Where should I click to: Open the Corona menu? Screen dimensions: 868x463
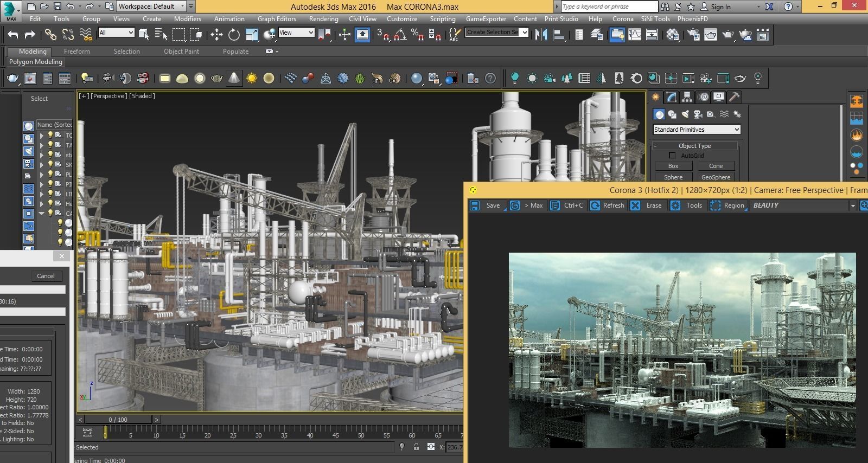(623, 18)
